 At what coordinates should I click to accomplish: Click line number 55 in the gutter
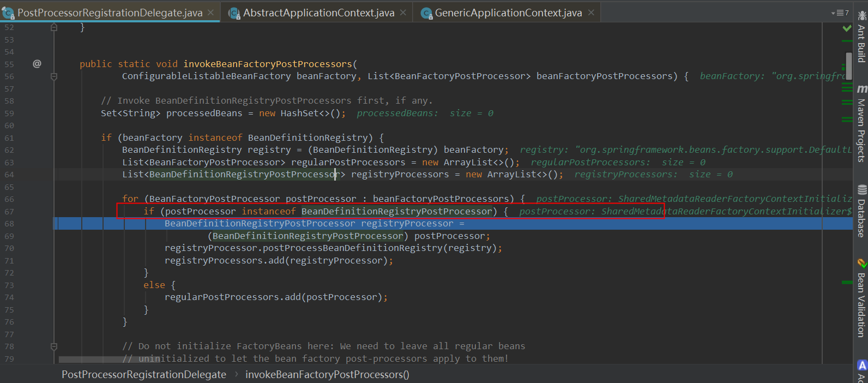click(x=9, y=64)
